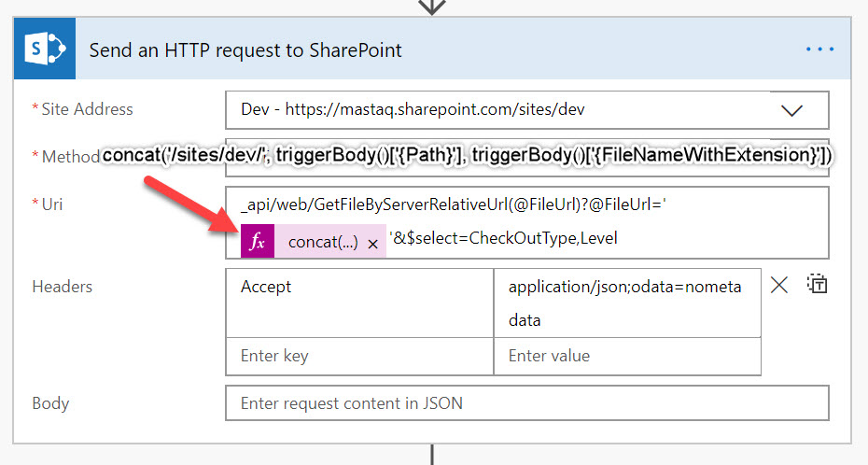Viewport: 868px width, 465px height.
Task: Delete the Accept header row
Action: 779,286
